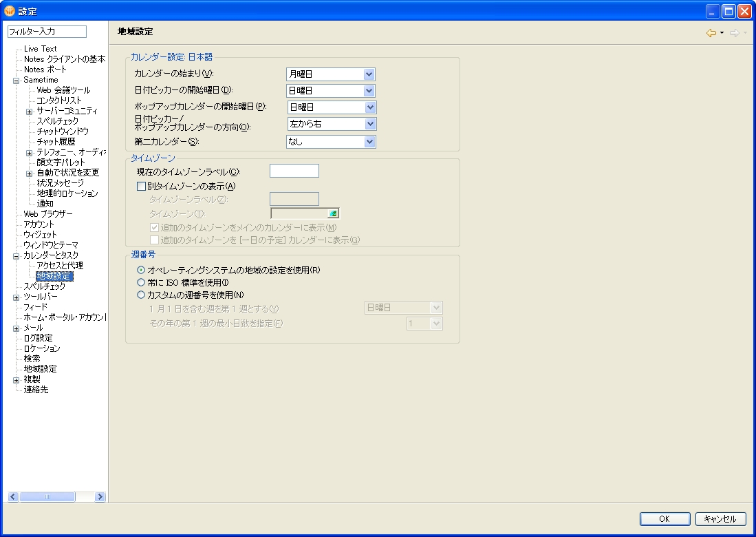Expand the メール tree node

click(x=16, y=328)
